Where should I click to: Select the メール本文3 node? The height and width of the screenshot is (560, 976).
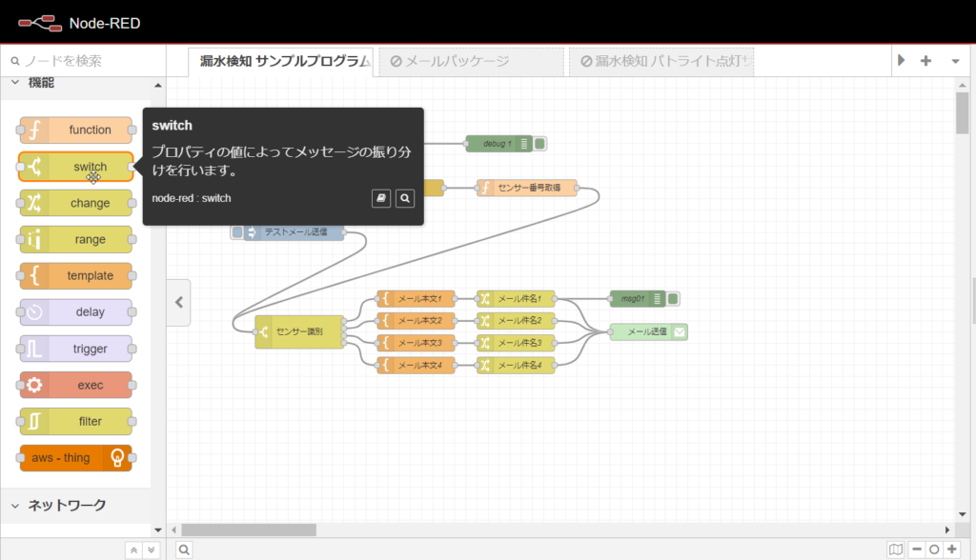point(416,343)
